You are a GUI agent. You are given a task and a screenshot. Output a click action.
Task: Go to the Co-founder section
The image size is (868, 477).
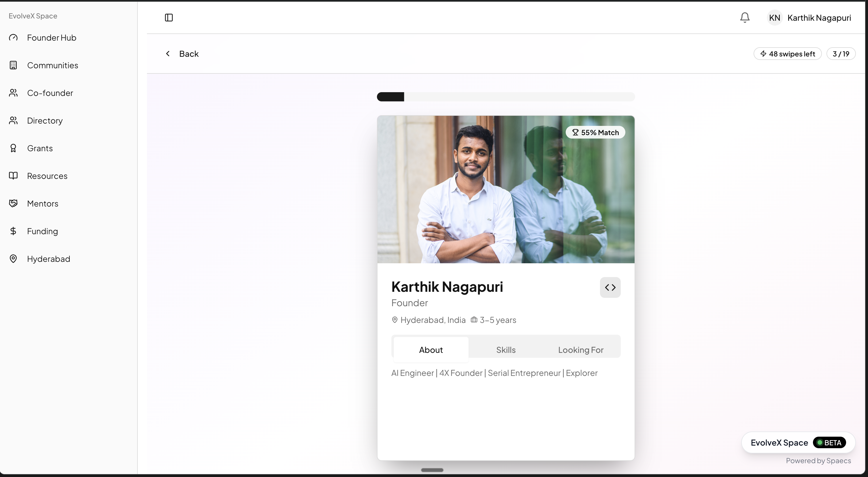click(x=50, y=93)
